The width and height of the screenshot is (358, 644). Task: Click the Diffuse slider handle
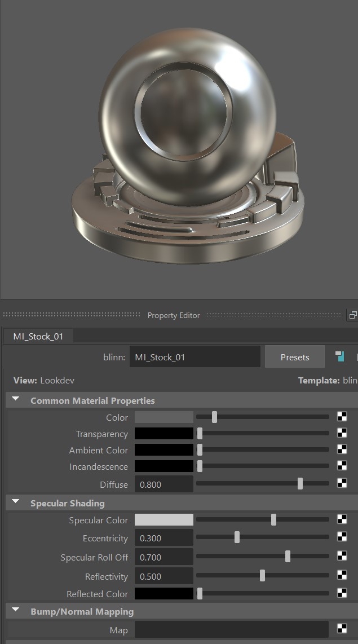(300, 483)
